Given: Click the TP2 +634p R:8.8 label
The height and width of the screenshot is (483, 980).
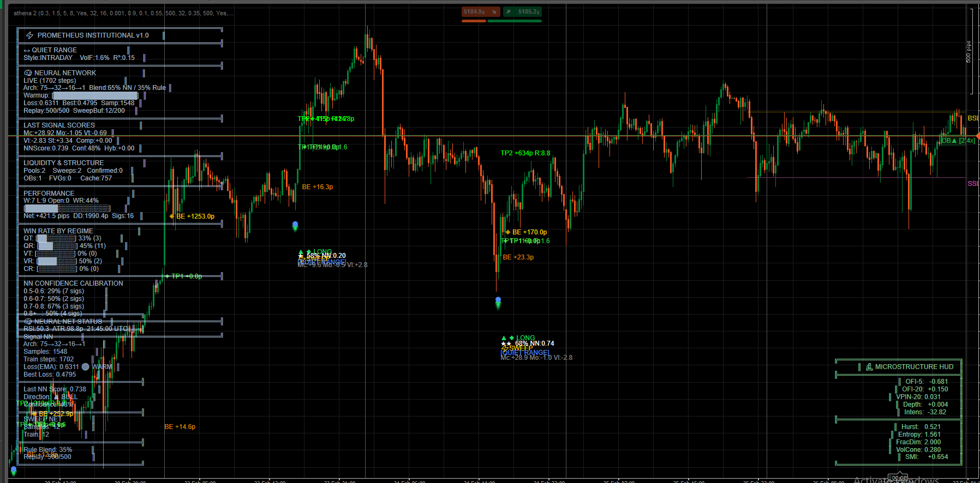Looking at the screenshot, I should [525, 153].
